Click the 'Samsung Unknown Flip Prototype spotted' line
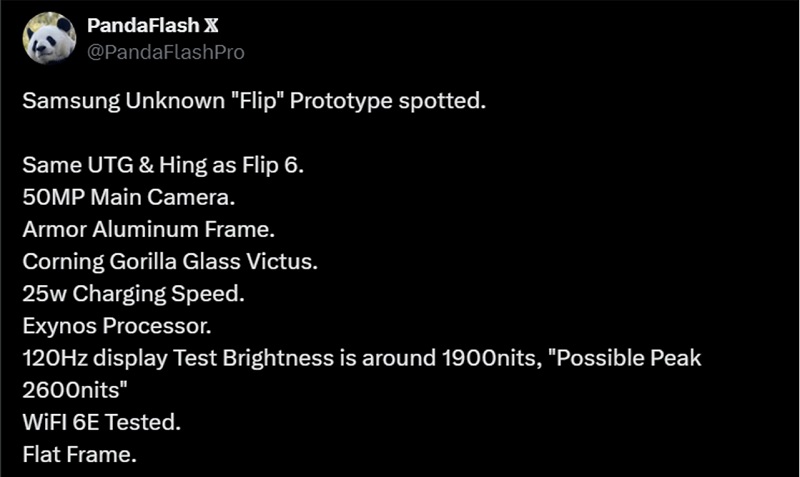The image size is (800, 477). (254, 101)
